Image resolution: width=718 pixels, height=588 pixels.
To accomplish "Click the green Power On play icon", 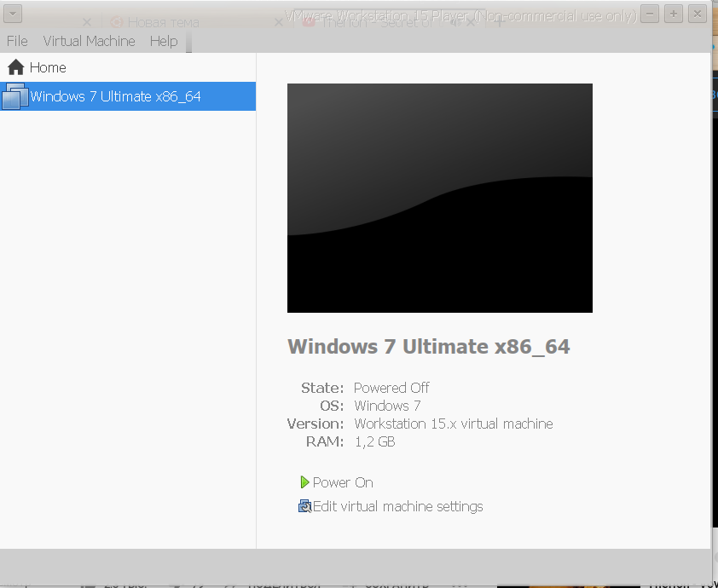I will point(304,482).
